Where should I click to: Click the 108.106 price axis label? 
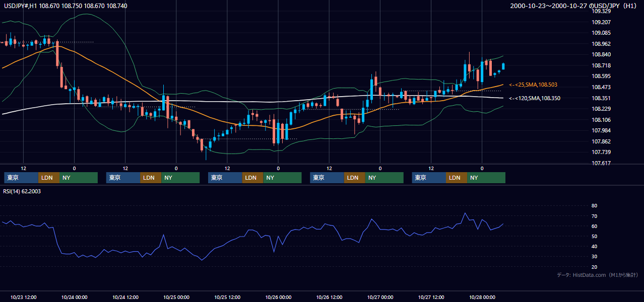point(601,120)
